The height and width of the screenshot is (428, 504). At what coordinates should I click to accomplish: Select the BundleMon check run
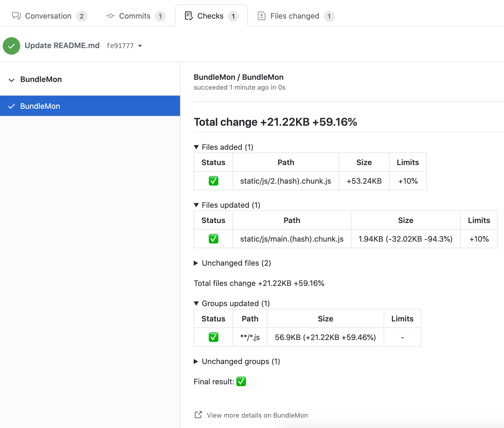[x=90, y=106]
